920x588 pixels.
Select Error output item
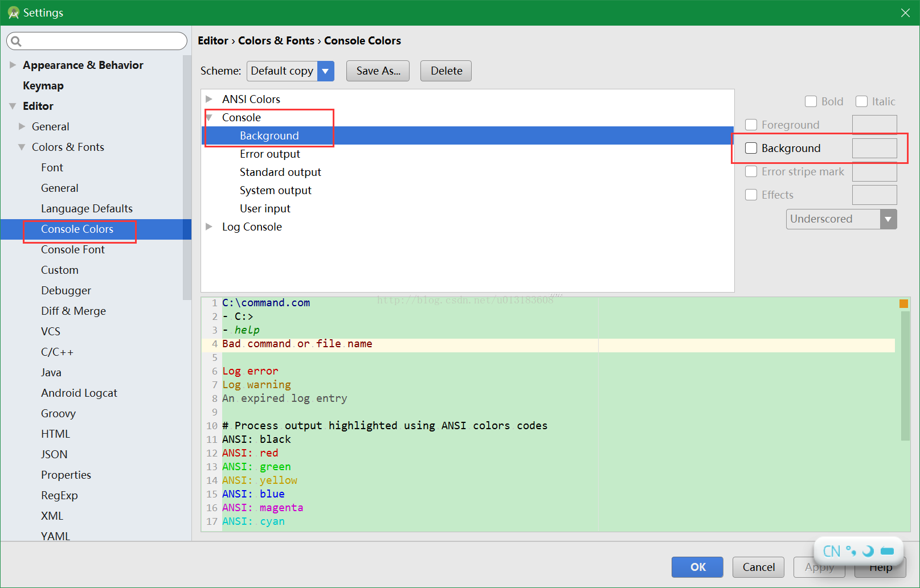pyautogui.click(x=270, y=154)
